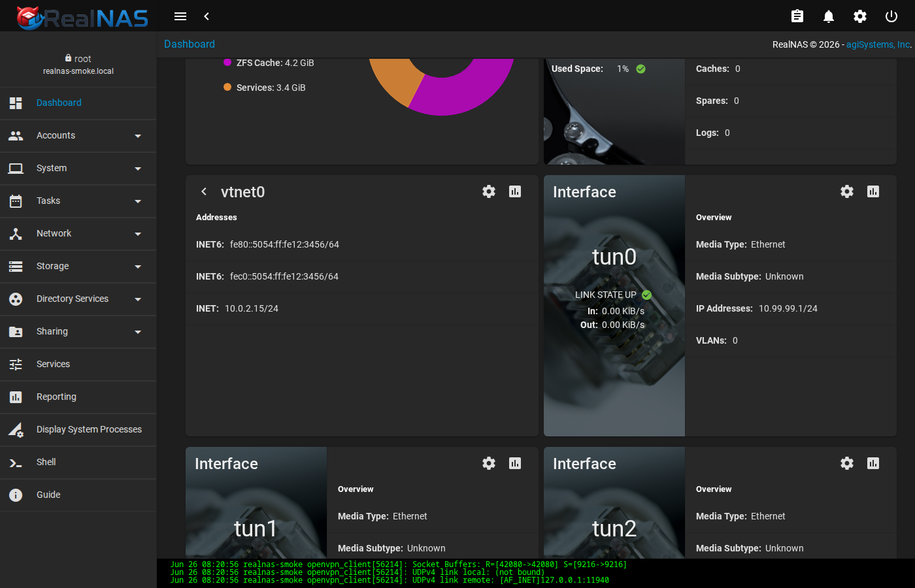The width and height of the screenshot is (915, 588).
Task: Click the Display System Processes icon
Action: coord(16,430)
